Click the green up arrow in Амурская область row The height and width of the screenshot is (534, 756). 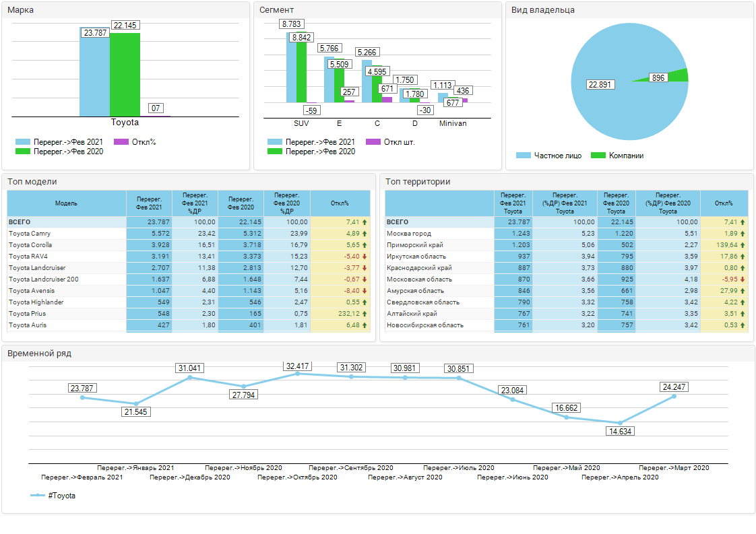pos(743,291)
